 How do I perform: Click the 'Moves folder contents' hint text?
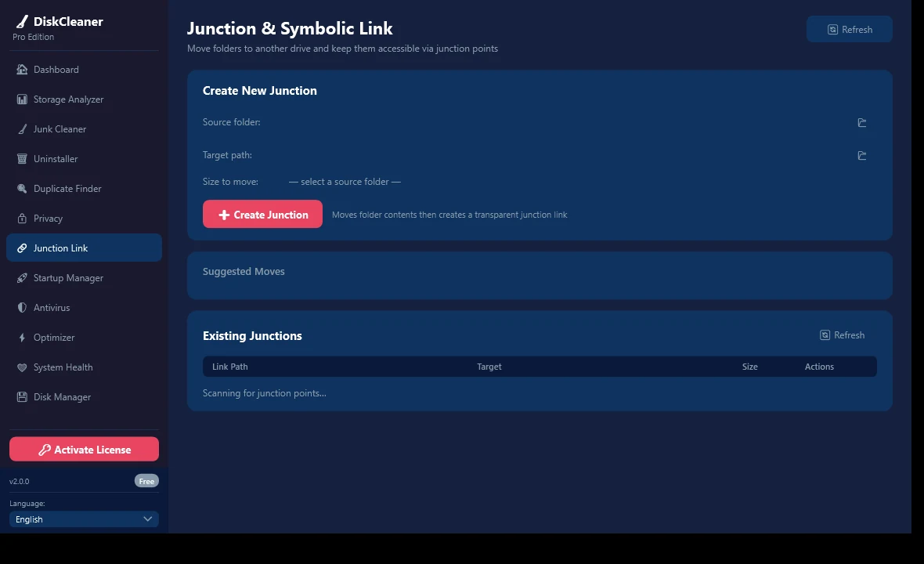click(x=449, y=215)
